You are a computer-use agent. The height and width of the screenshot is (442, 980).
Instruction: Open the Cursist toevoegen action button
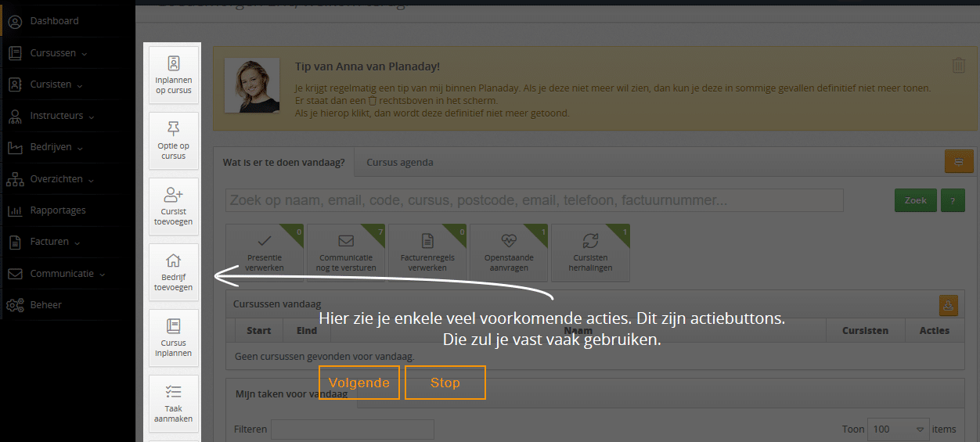174,207
